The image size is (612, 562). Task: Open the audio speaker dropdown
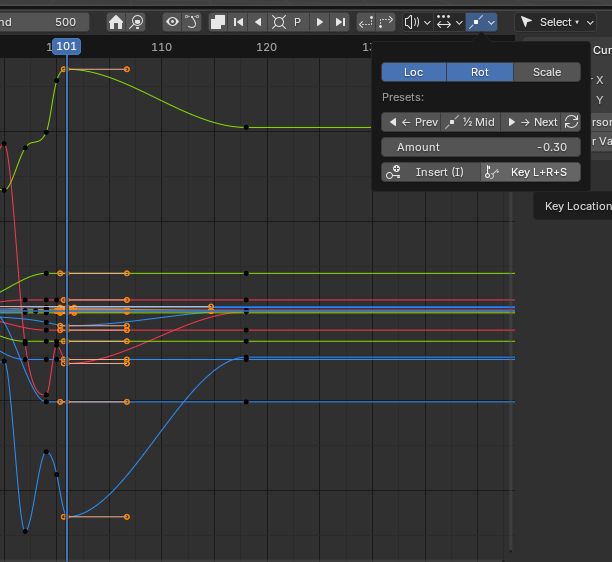tap(417, 22)
